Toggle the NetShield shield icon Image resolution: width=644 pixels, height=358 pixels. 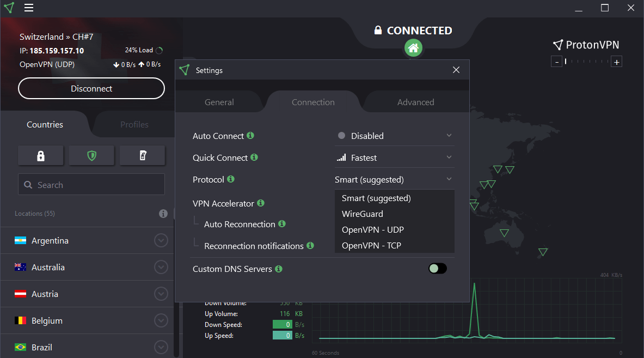[x=91, y=156]
